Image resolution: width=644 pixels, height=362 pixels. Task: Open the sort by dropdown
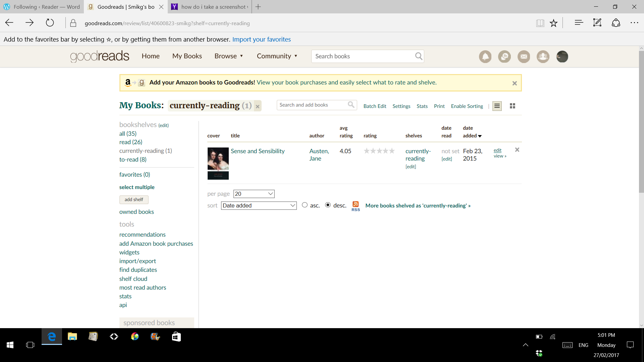click(x=259, y=205)
